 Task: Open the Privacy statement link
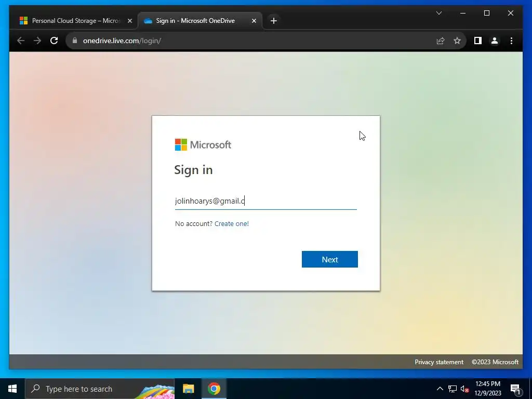click(438, 362)
